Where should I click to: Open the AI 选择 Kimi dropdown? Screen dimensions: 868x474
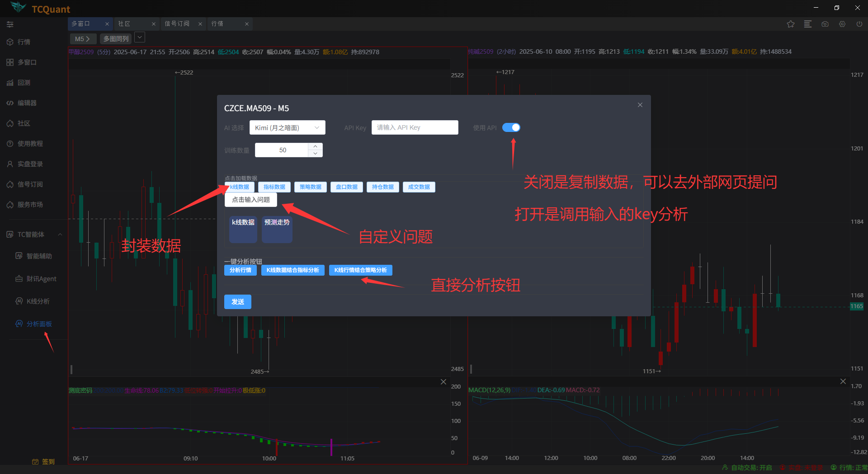coord(287,128)
